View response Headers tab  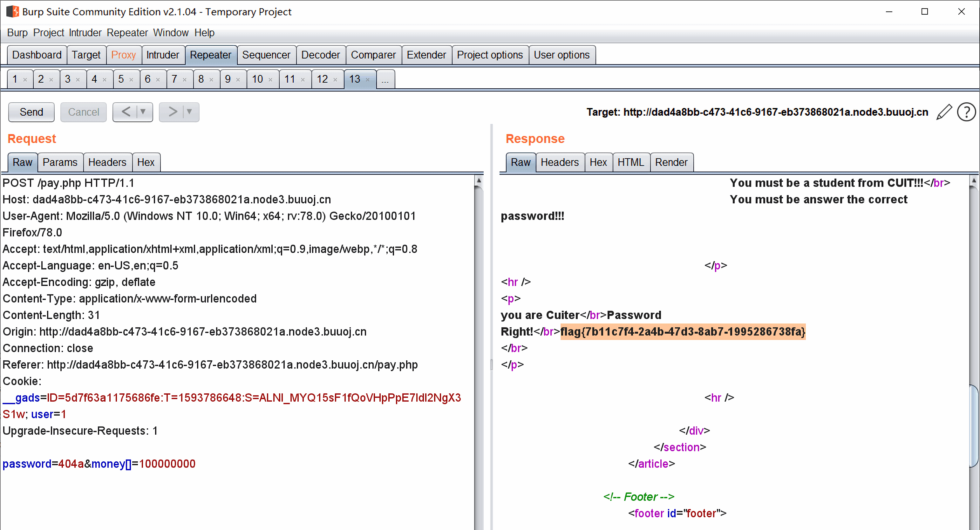[560, 162]
